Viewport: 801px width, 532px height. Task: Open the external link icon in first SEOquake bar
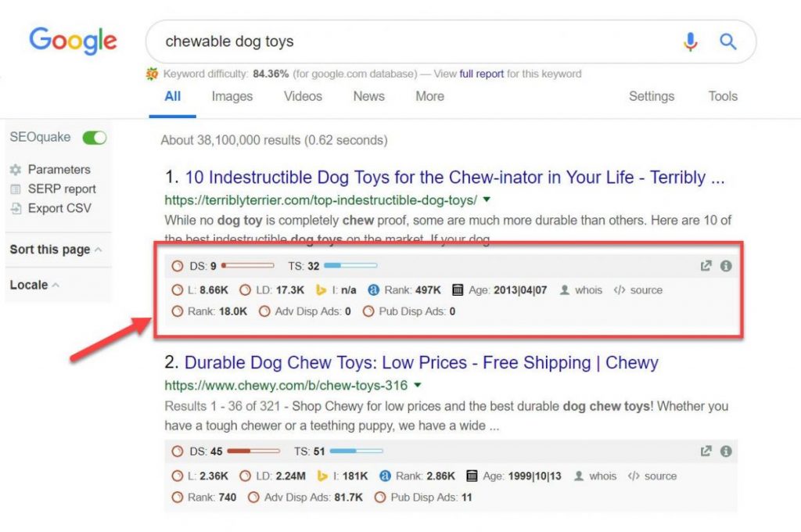[706, 266]
